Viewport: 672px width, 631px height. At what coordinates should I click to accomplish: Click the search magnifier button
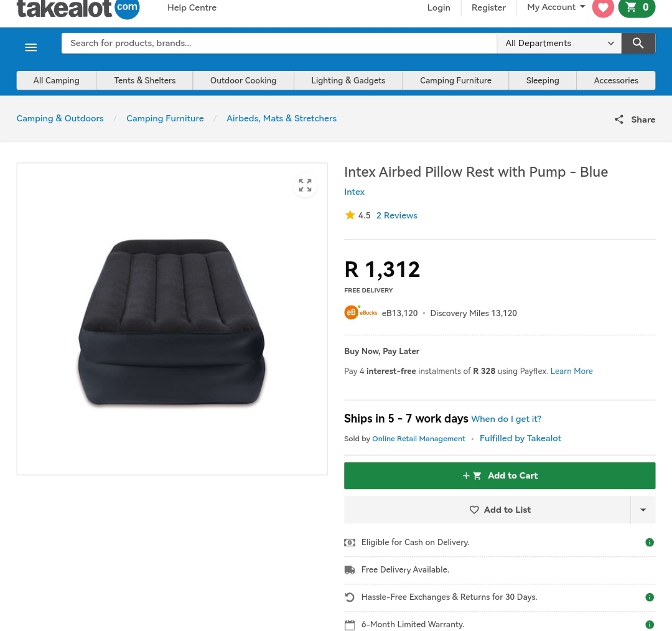(x=638, y=43)
